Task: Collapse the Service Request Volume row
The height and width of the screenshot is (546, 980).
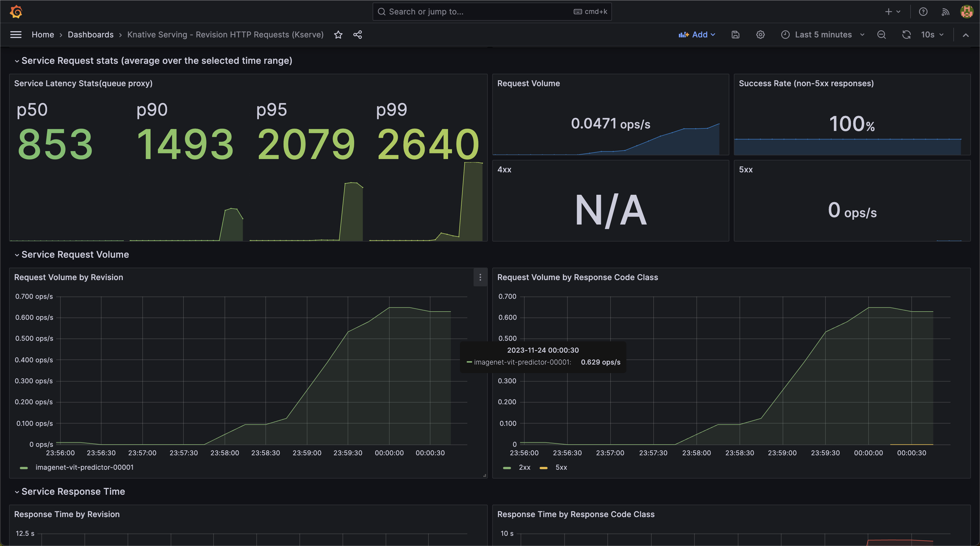Action: pyautogui.click(x=75, y=254)
